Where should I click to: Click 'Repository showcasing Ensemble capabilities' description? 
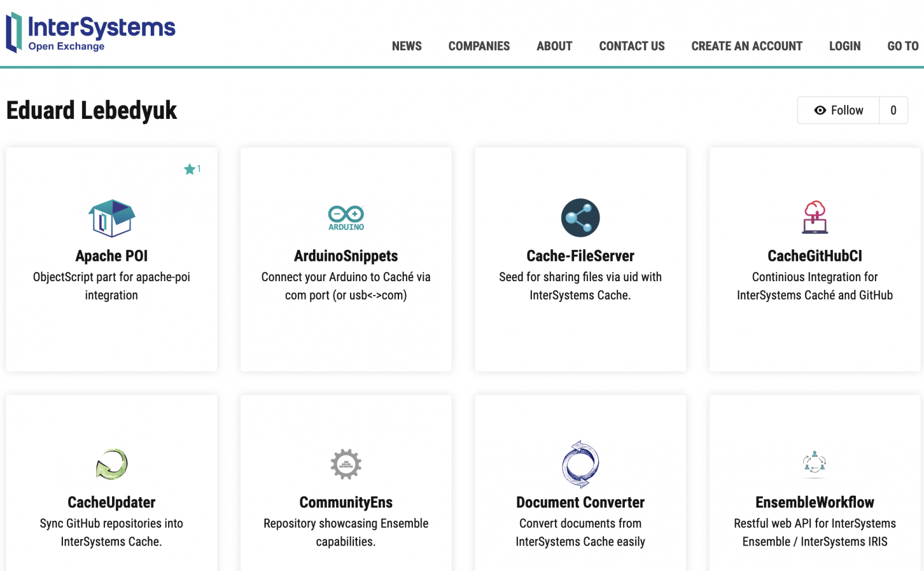point(346,532)
